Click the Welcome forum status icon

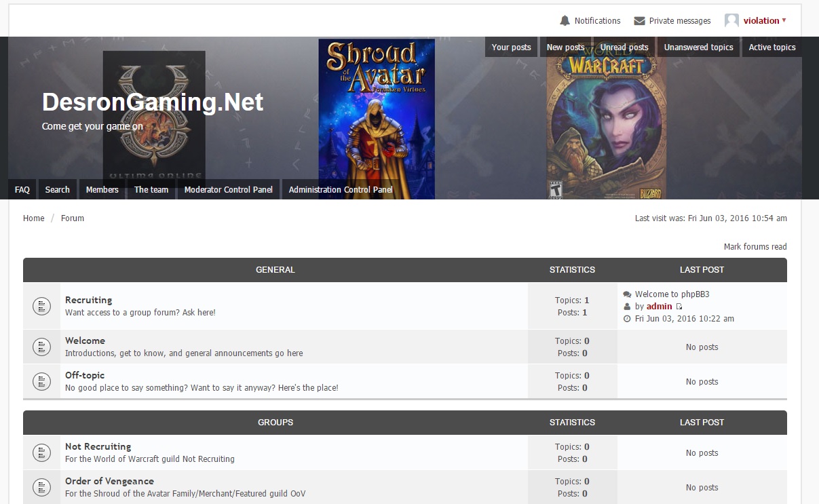click(42, 347)
